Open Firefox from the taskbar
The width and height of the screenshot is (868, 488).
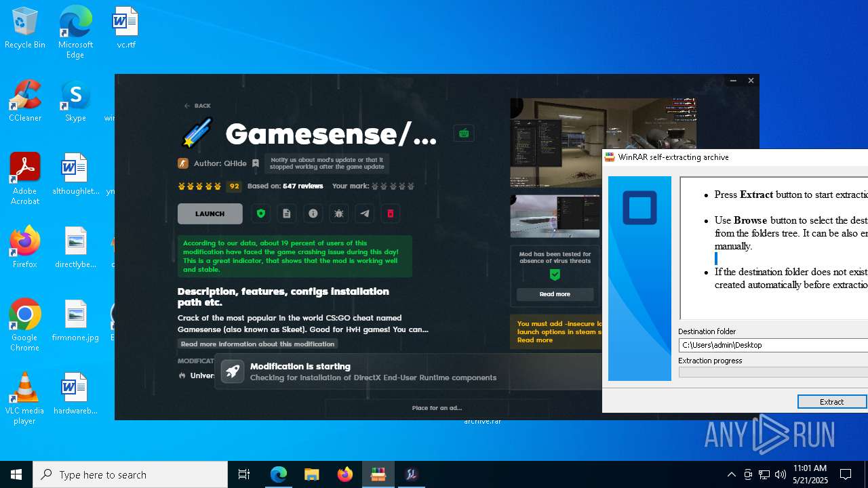[345, 474]
